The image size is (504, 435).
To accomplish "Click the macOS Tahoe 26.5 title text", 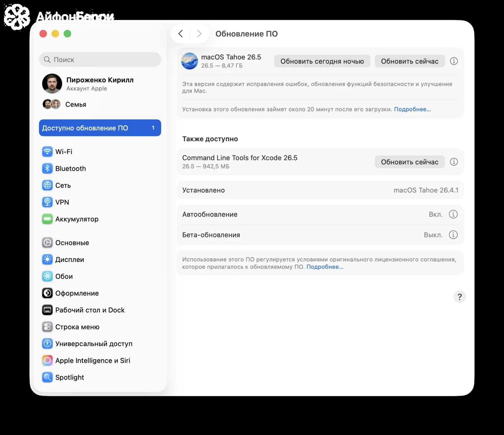I will pos(231,57).
